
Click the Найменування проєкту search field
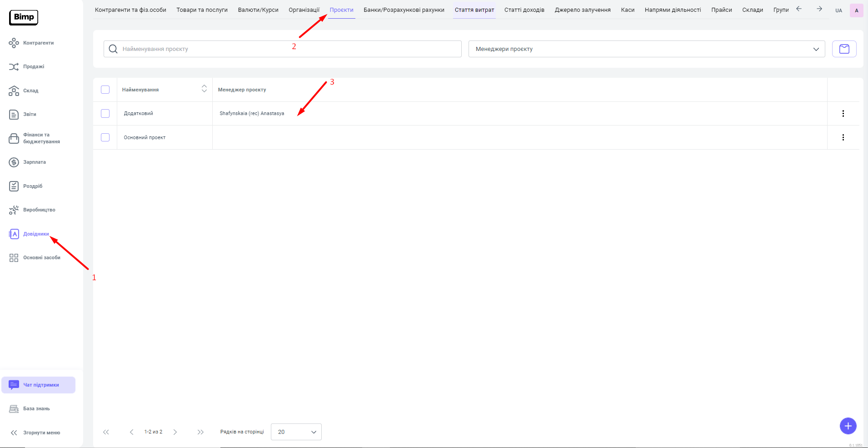[286, 49]
